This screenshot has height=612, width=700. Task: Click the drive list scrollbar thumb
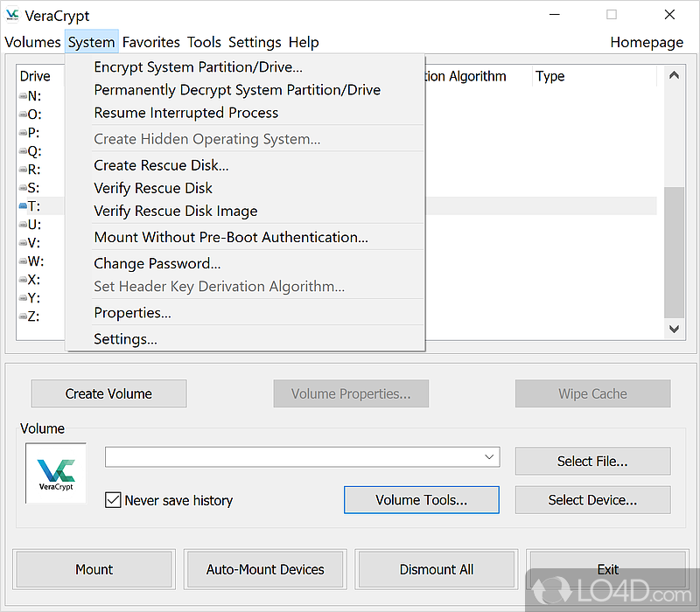[x=674, y=253]
